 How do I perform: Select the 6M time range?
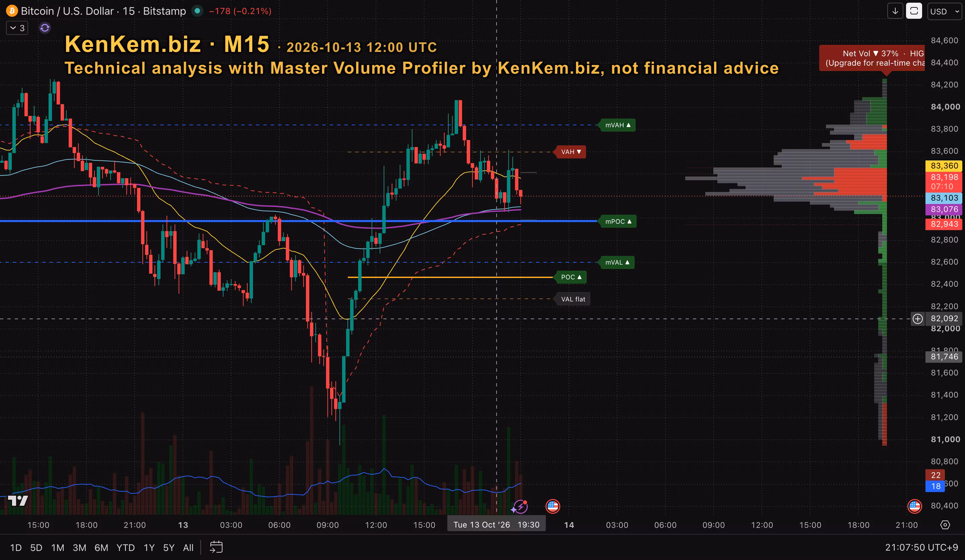click(x=101, y=548)
